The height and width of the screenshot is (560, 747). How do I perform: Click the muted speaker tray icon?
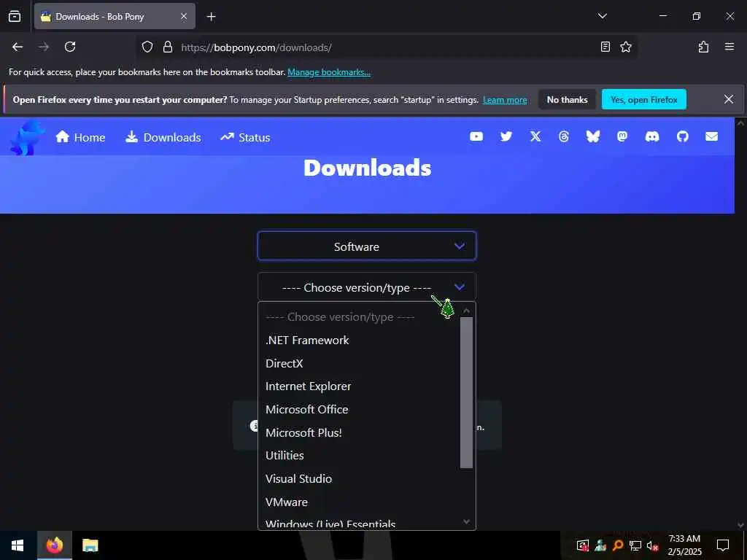pyautogui.click(x=652, y=545)
